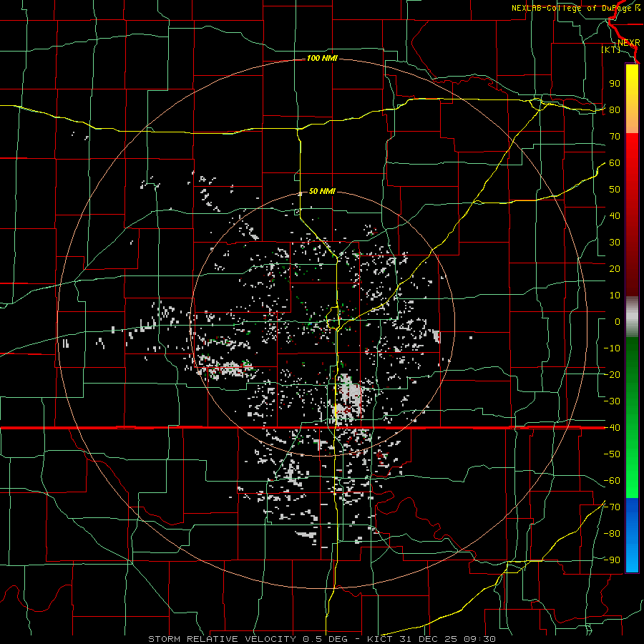Click the 50 value on the velocity scale

coord(615,190)
